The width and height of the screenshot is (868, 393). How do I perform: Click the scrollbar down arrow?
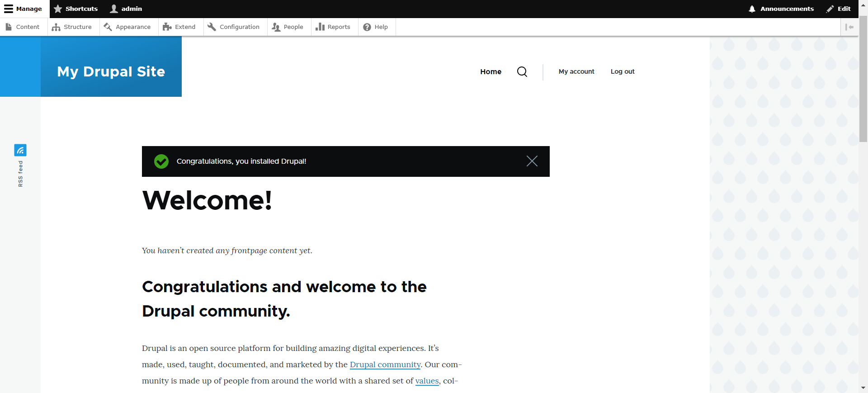[x=863, y=388]
